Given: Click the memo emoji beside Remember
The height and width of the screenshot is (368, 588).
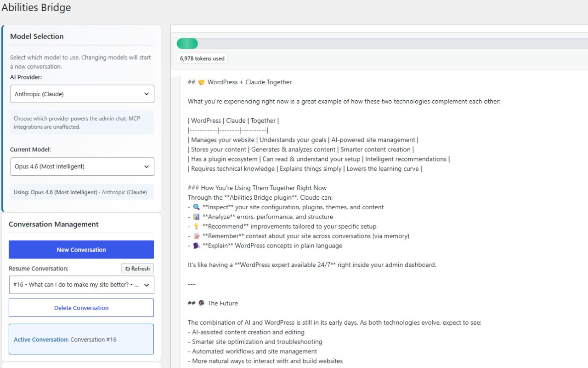Looking at the screenshot, I should (x=196, y=236).
